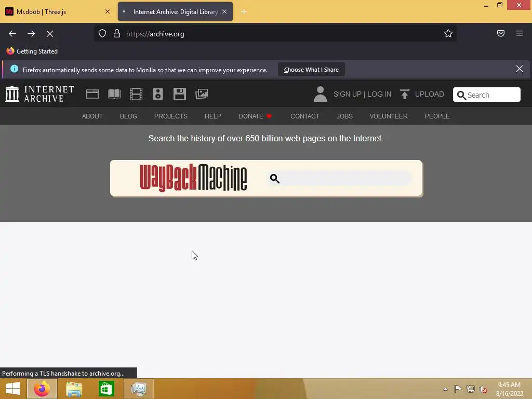
Task: Open the DONATE menu item
Action: click(x=255, y=116)
